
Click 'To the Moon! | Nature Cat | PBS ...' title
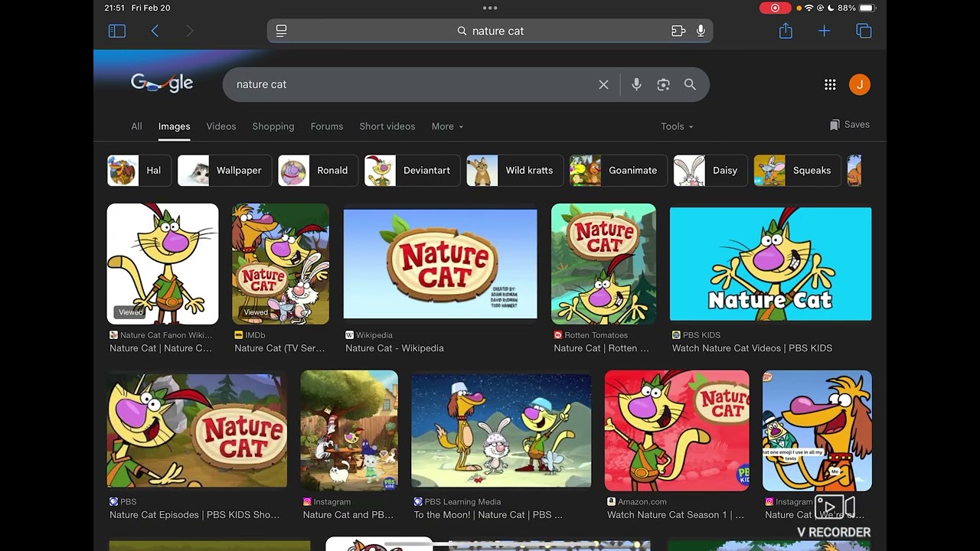coord(488,515)
